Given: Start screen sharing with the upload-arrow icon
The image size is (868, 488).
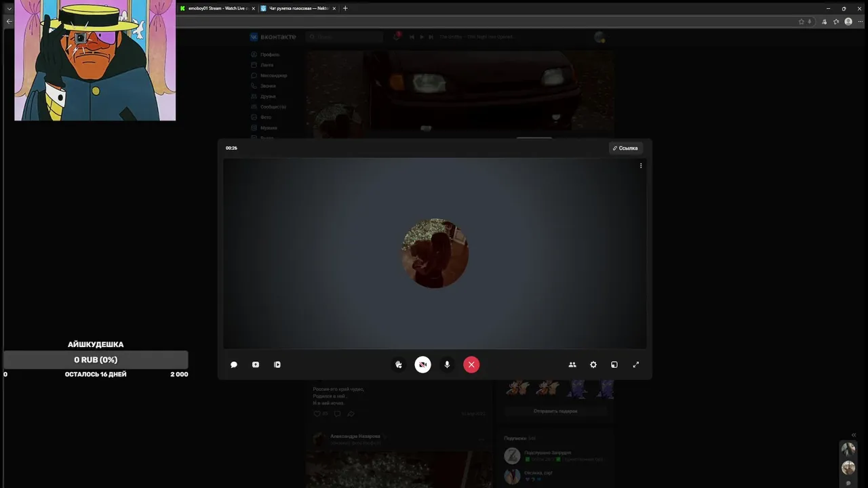Looking at the screenshot, I should coord(256,365).
